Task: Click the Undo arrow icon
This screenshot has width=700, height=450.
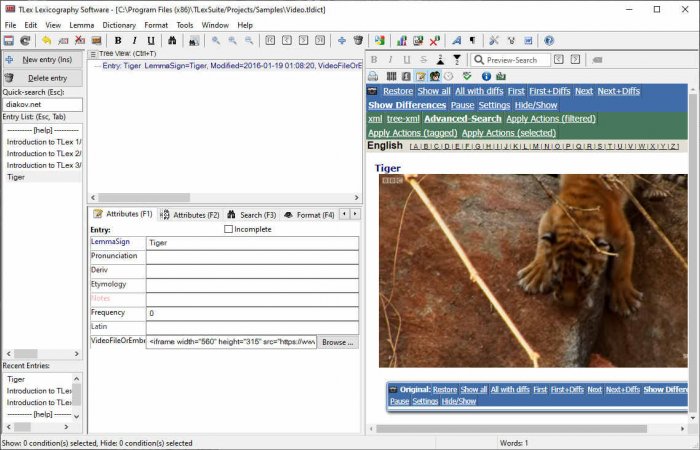Action: tap(47, 41)
